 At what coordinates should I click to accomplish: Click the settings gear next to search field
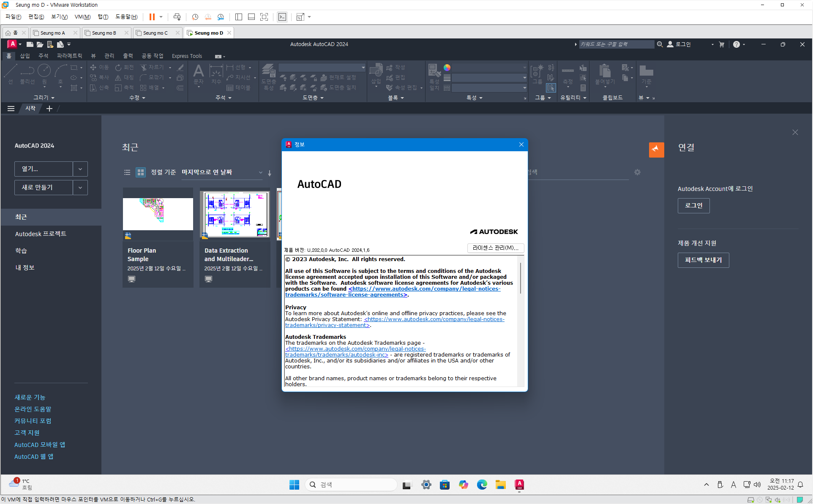[637, 172]
